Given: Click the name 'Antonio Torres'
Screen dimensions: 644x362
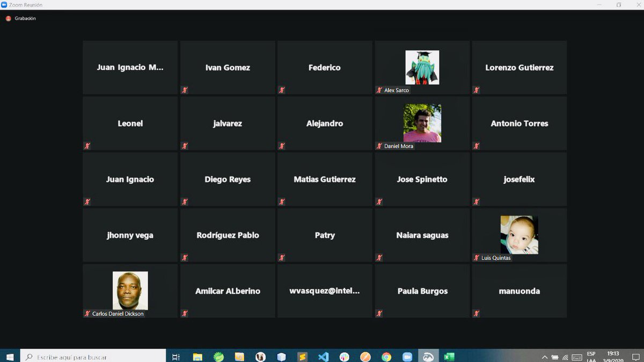Looking at the screenshot, I should coord(519,124).
